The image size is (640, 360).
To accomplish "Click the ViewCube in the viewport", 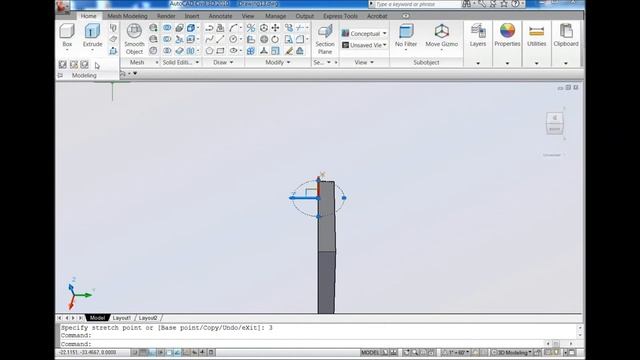I will pos(555,124).
